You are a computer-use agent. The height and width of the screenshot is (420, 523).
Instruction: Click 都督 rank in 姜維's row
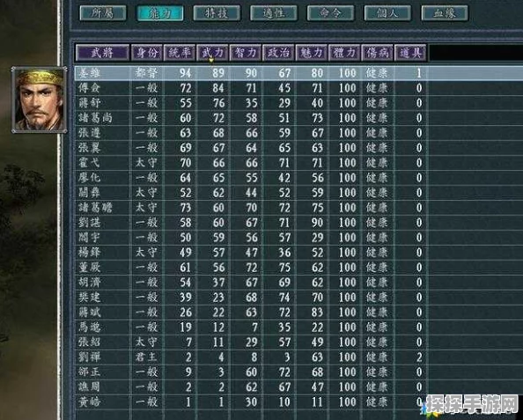(146, 73)
